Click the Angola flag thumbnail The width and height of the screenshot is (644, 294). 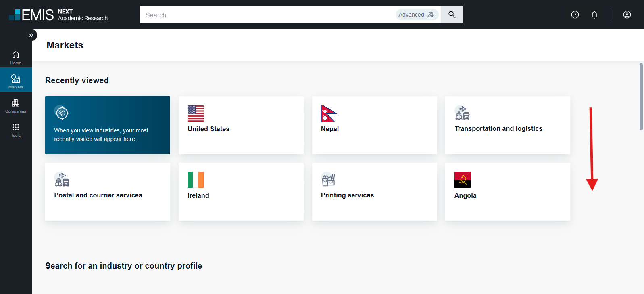click(462, 180)
